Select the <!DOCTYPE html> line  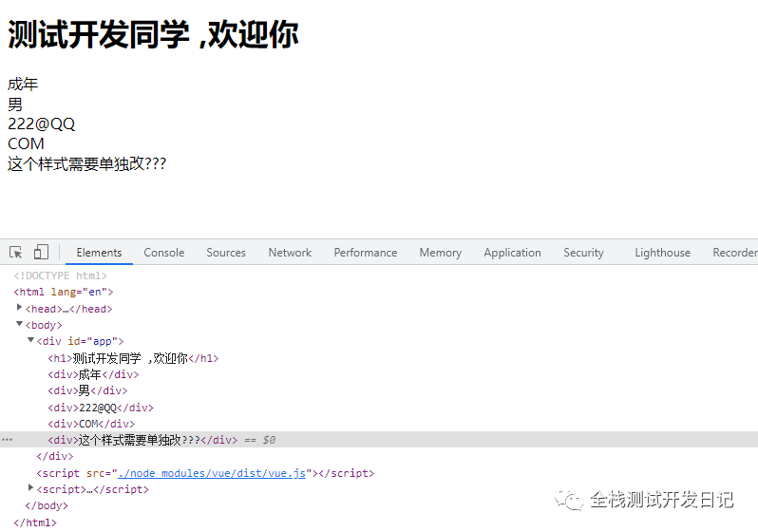pos(61,275)
